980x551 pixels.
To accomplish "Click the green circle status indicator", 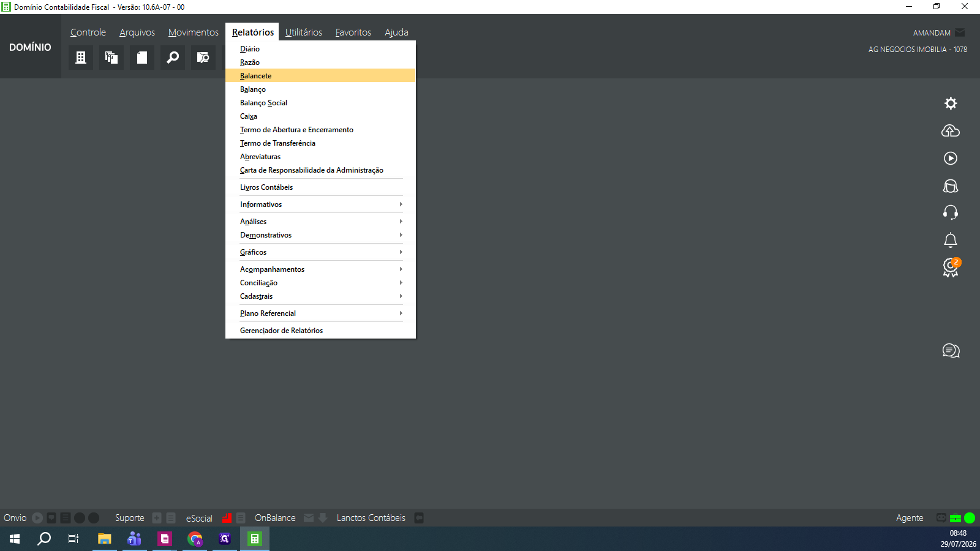I will coord(970,518).
